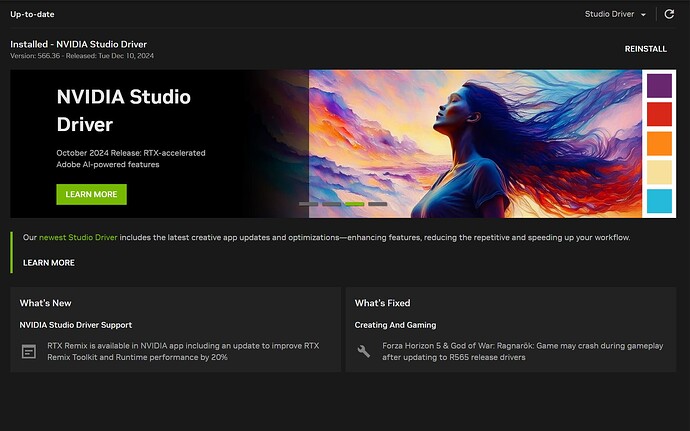Screen dimensions: 690x431
Task: Click the REINSTALL button
Action: click(645, 49)
